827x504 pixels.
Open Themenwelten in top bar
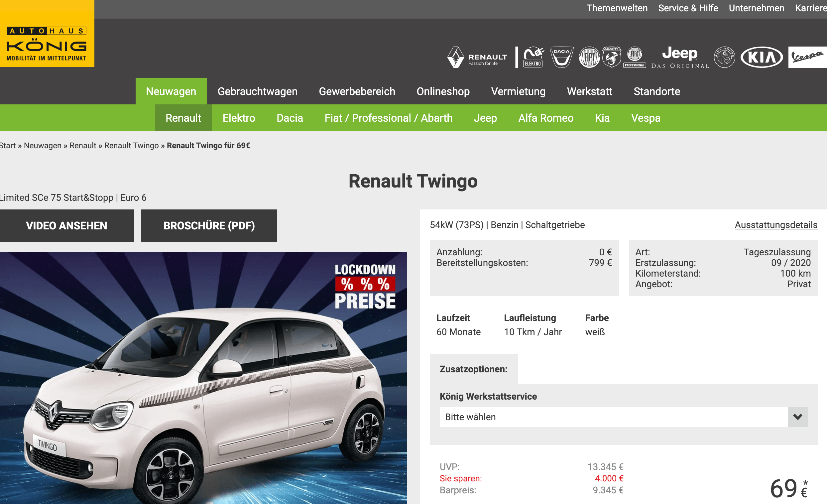[x=617, y=8]
